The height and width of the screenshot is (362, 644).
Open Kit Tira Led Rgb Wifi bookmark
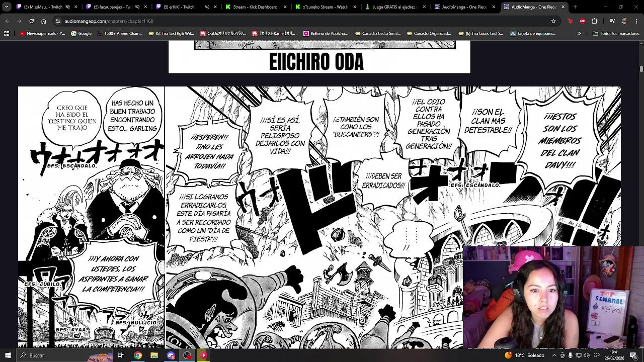click(x=171, y=34)
